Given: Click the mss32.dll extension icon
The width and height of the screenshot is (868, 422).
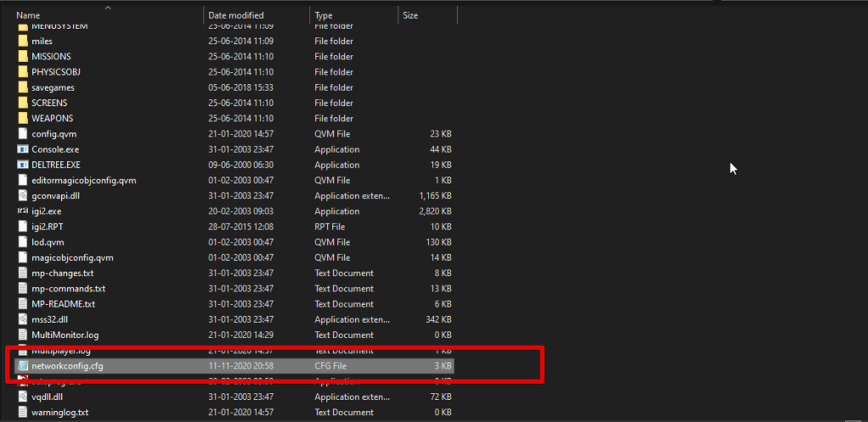Looking at the screenshot, I should 23,319.
